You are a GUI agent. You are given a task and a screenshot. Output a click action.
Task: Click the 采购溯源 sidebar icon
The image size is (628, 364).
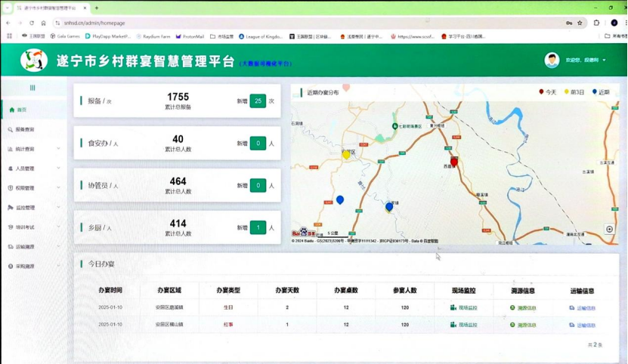(11, 267)
